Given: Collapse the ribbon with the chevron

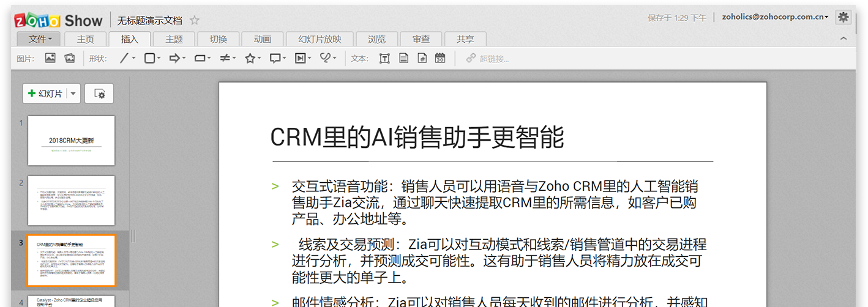Looking at the screenshot, I should pyautogui.click(x=844, y=39).
